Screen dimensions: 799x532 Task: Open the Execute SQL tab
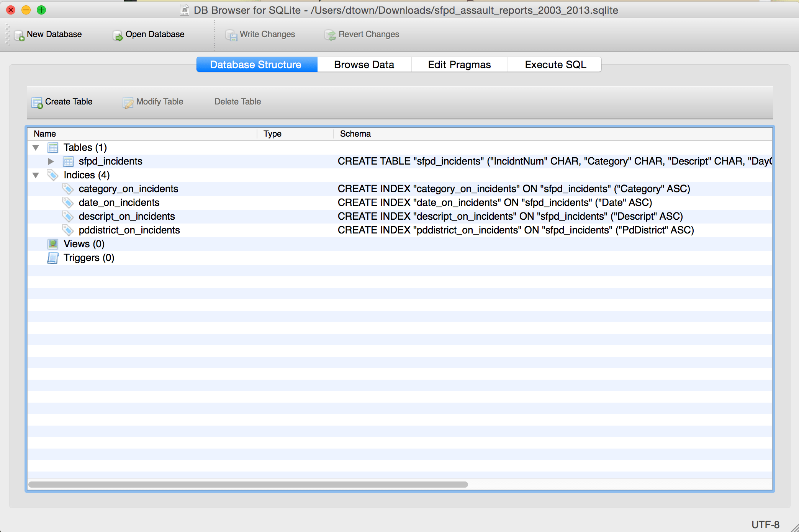(555, 65)
